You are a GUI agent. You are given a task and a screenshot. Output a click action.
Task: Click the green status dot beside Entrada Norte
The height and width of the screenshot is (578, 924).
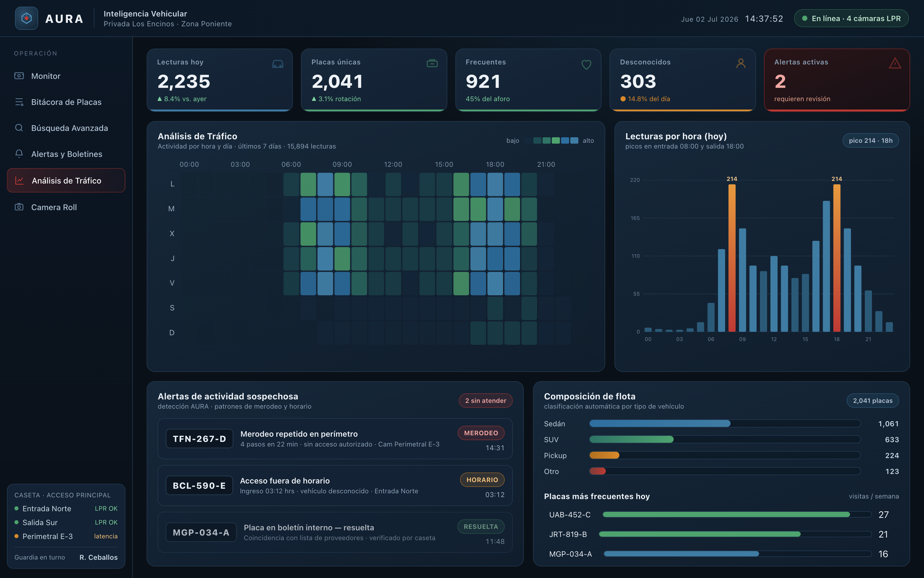pyautogui.click(x=16, y=508)
